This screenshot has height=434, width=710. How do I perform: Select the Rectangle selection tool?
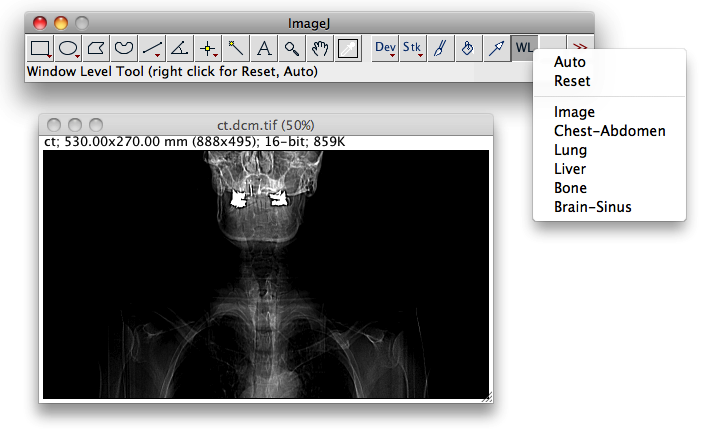coord(40,48)
